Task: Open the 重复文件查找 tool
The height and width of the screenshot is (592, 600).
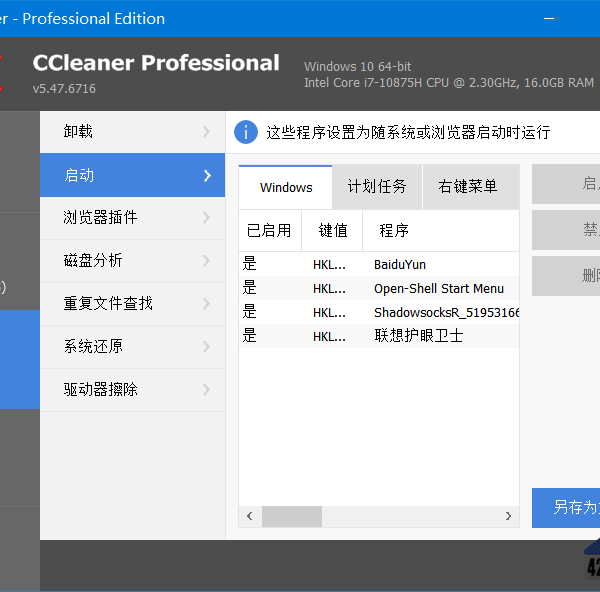Action: (x=108, y=303)
